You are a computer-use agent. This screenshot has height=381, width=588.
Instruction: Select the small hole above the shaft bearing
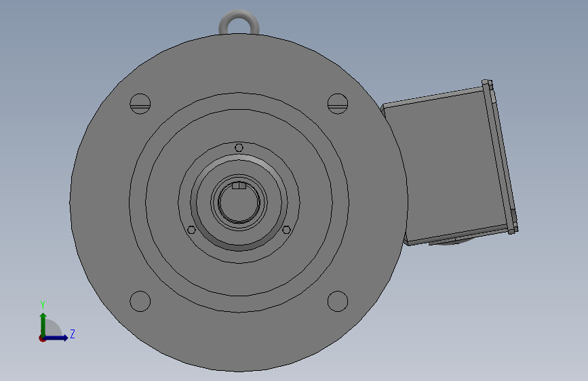tap(239, 148)
